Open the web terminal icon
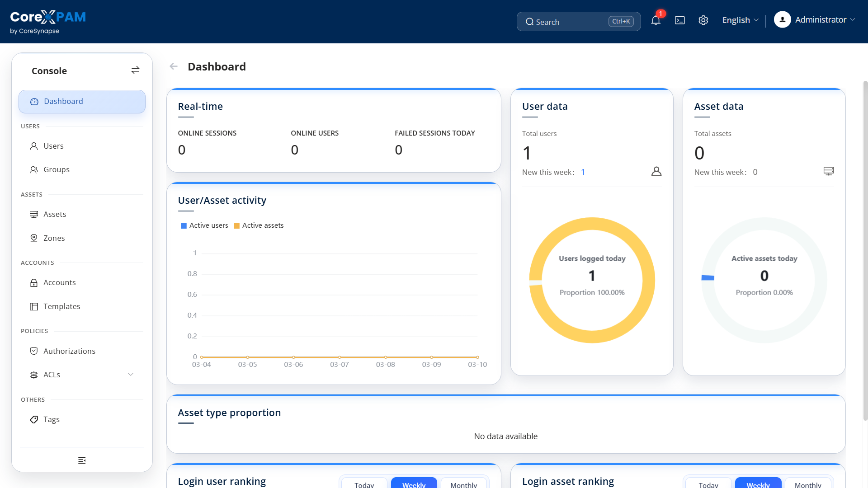Screen dimensions: 868x488 point(679,20)
